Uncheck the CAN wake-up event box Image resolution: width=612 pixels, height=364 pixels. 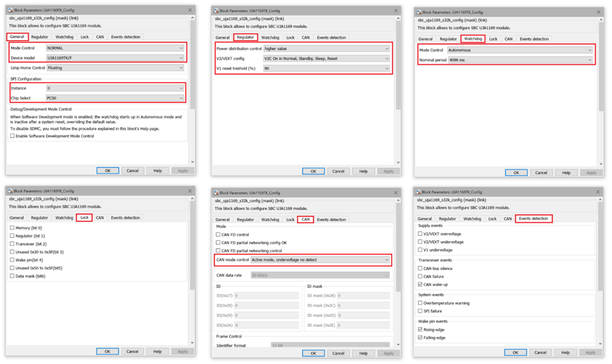point(421,284)
